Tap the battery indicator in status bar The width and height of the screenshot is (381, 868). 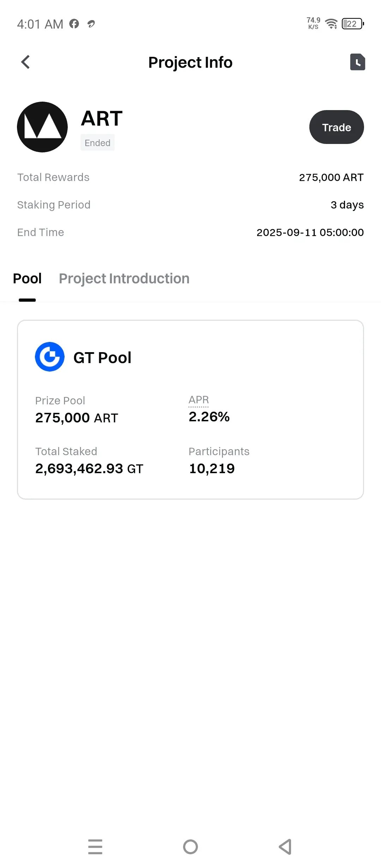(352, 24)
